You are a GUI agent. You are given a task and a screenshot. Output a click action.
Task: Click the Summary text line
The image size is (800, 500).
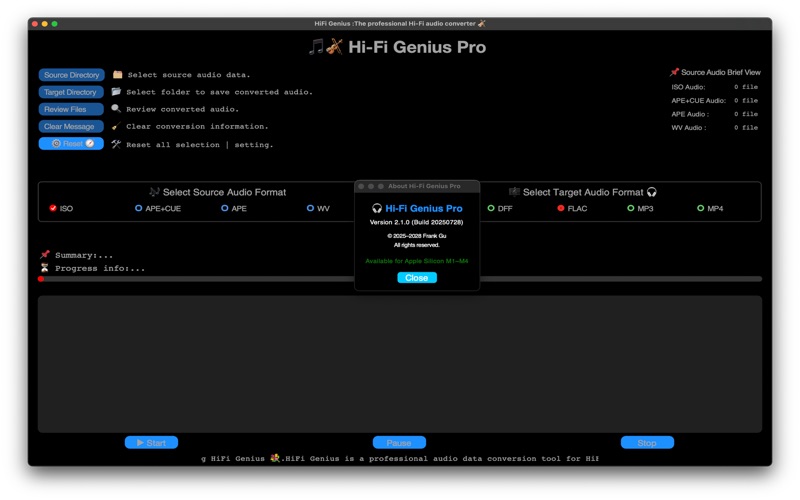[x=84, y=255]
